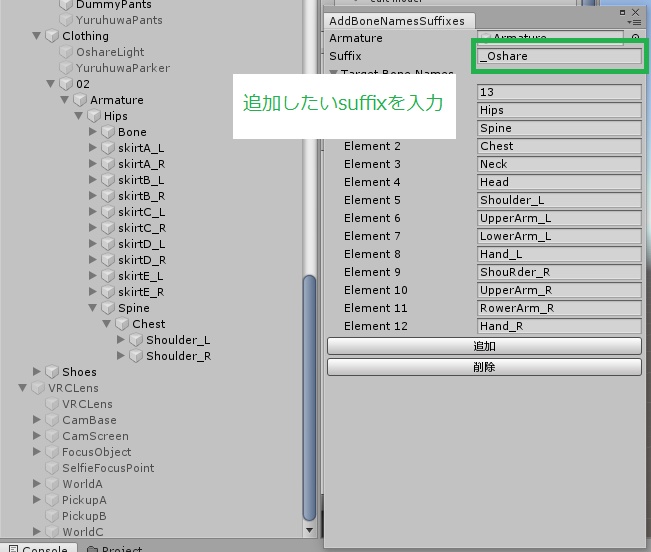This screenshot has height=552, width=651.
Task: Collapse the Clothing tree node
Action: click(x=37, y=36)
